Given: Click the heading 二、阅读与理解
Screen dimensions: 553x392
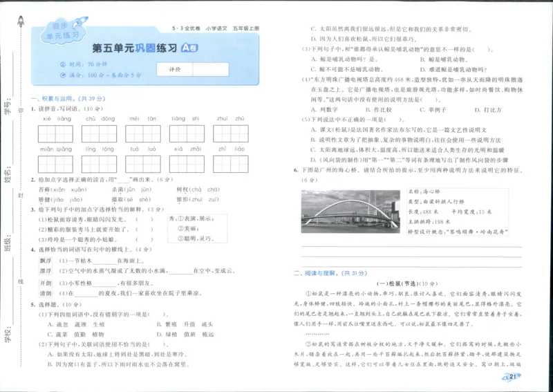Looking at the screenshot, I should 330,273.
